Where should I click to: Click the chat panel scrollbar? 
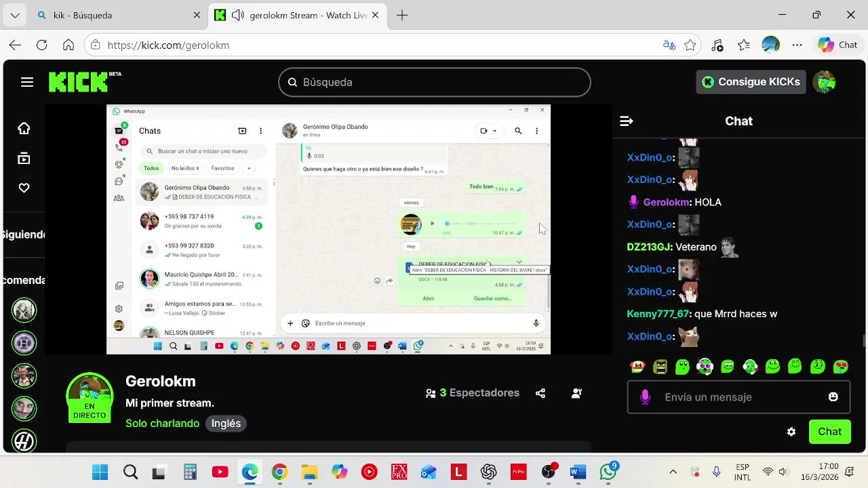(x=863, y=341)
